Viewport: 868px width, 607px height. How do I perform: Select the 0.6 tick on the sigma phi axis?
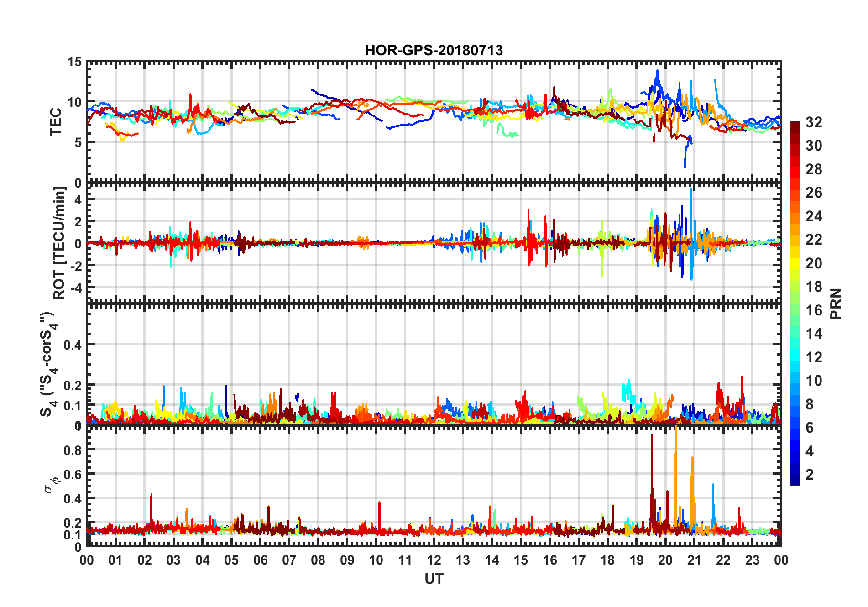tap(73, 475)
